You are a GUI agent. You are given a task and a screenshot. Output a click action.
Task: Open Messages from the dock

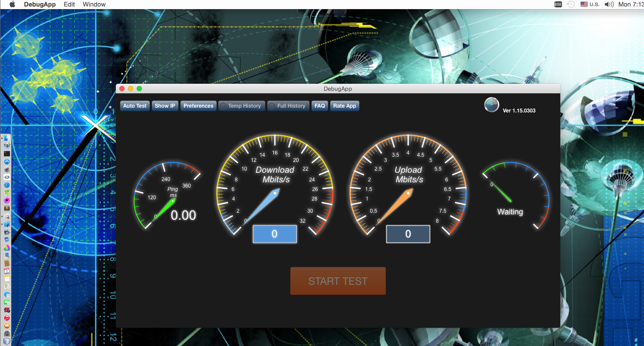(x=7, y=294)
